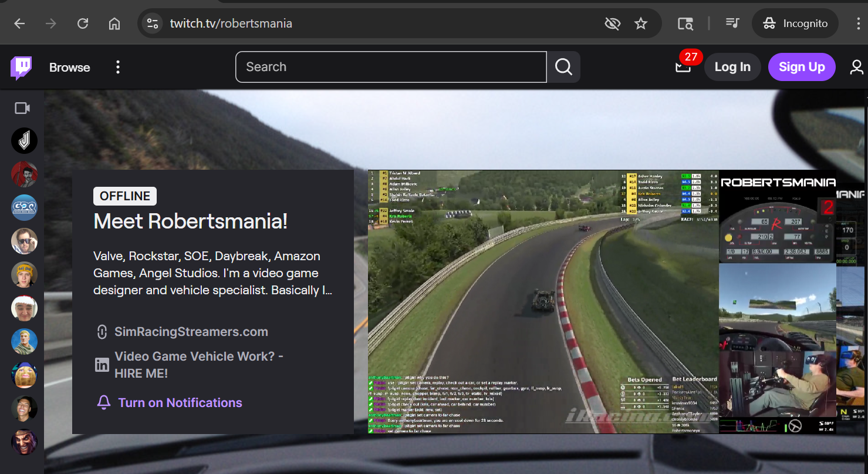
Task: Click the Log In button
Action: pos(732,67)
